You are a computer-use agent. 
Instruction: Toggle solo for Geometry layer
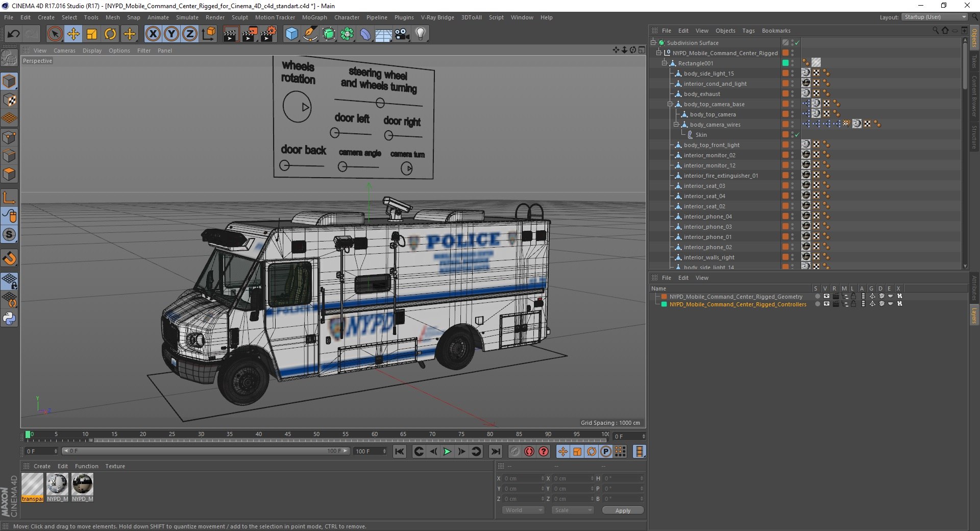pos(817,296)
